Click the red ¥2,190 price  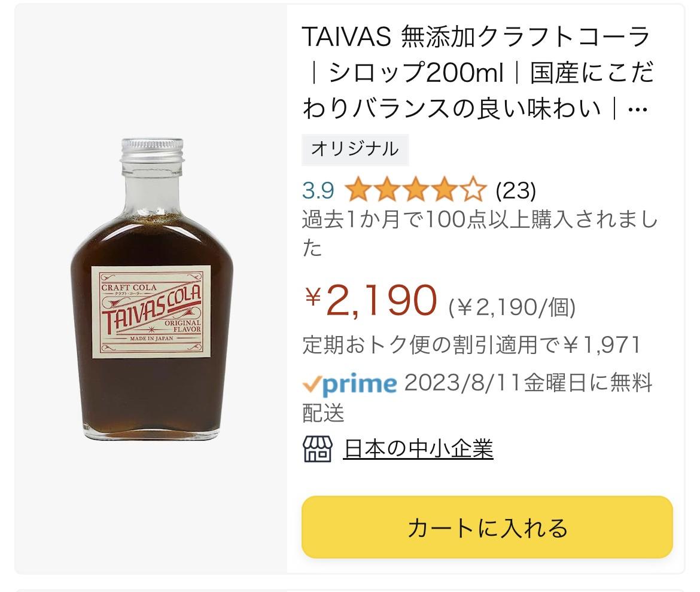[370, 300]
